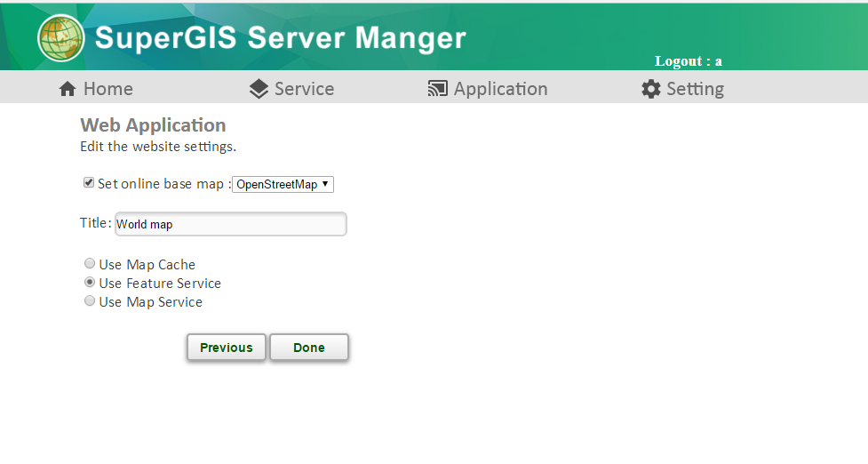
Task: Click into the Title field reading World map
Action: (230, 224)
